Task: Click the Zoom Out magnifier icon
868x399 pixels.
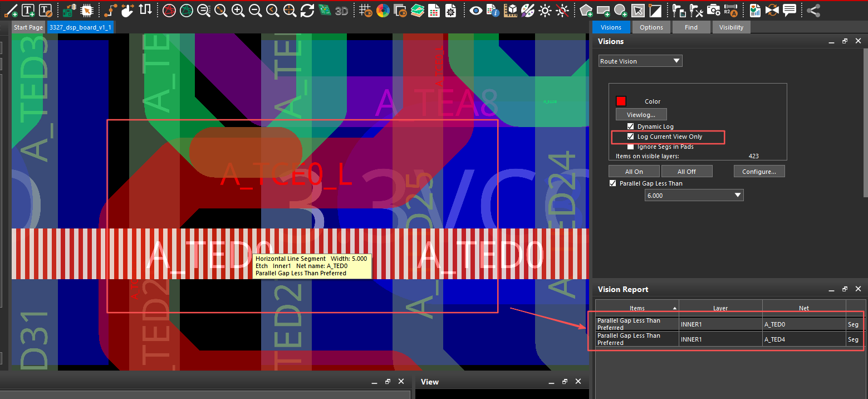Action: tap(255, 10)
